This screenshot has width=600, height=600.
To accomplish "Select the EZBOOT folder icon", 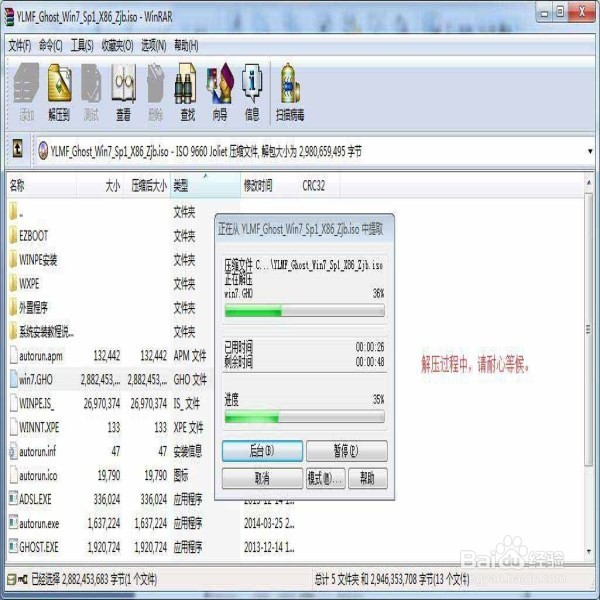I will click(x=13, y=236).
